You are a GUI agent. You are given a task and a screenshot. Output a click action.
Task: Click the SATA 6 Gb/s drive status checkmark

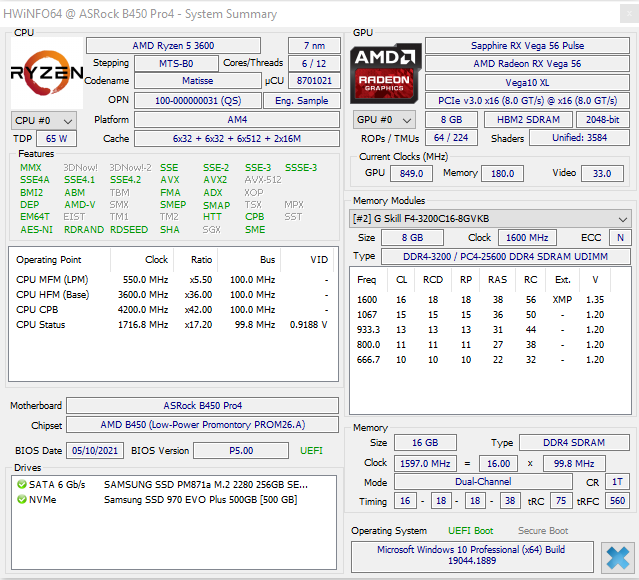click(x=22, y=484)
